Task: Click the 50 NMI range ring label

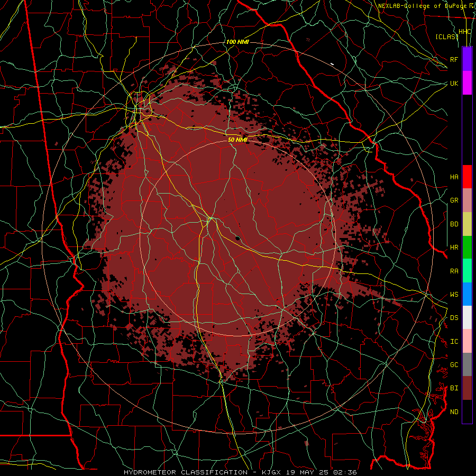Action: [x=237, y=140]
